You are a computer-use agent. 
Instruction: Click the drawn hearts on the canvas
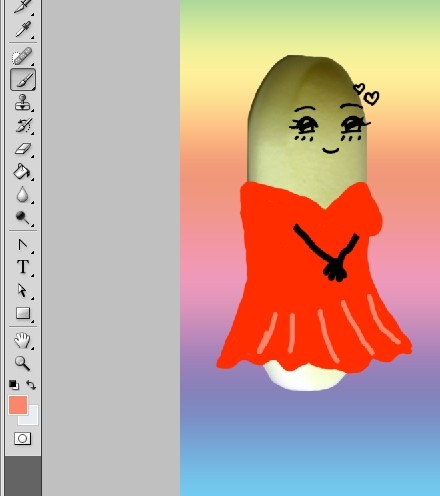click(x=366, y=94)
